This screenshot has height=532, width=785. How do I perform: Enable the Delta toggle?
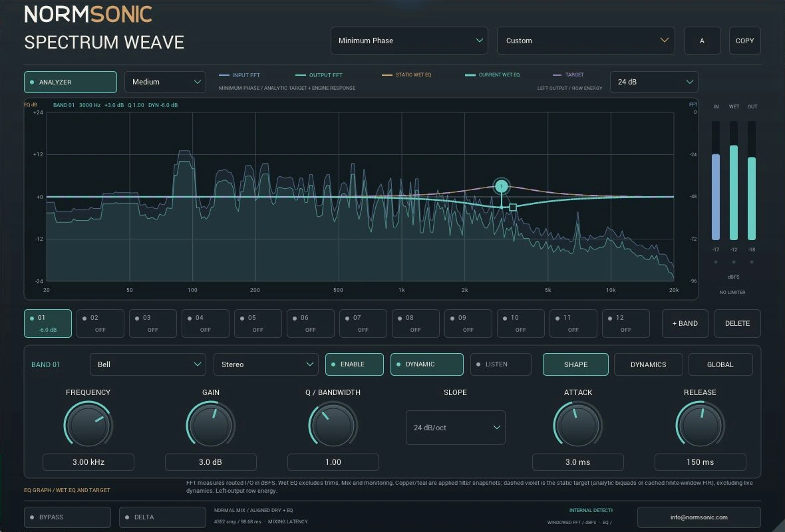pyautogui.click(x=163, y=517)
